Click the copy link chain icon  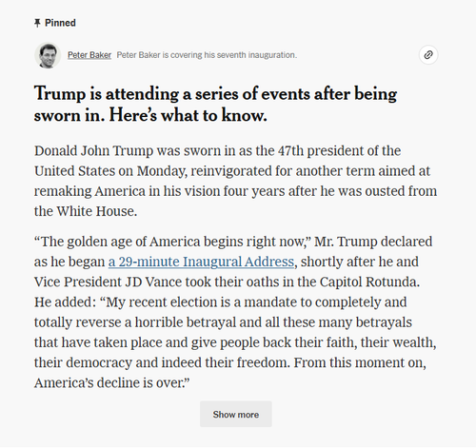[428, 55]
